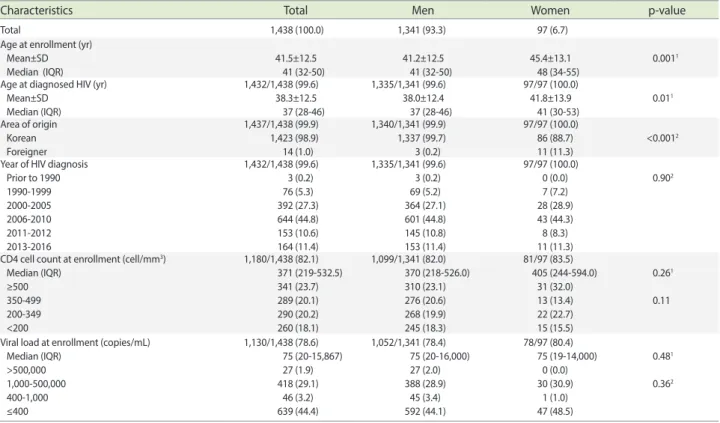Click the p-value 0.26

(663, 273)
